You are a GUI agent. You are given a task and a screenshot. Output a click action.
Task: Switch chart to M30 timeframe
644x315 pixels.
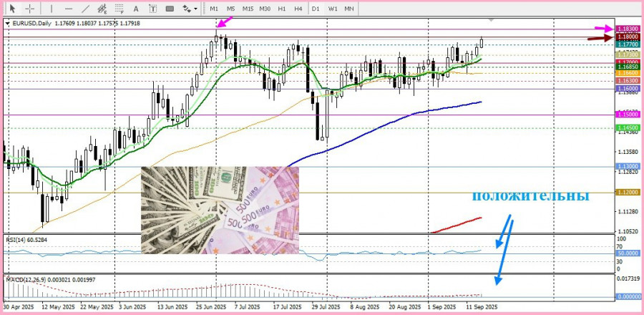coord(265,8)
